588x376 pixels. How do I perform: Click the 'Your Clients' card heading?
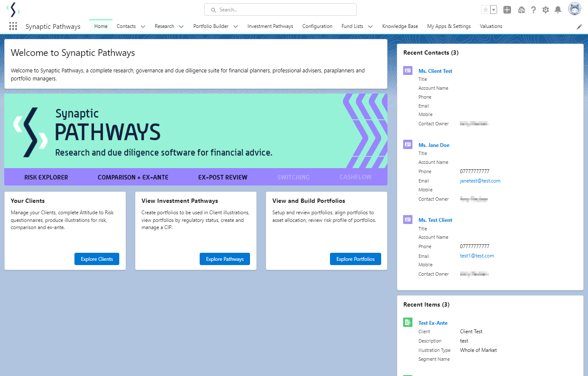[27, 201]
